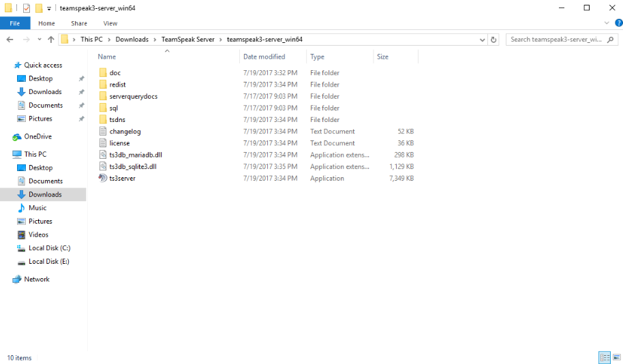
Task: Select the sql folder icon
Action: click(103, 108)
